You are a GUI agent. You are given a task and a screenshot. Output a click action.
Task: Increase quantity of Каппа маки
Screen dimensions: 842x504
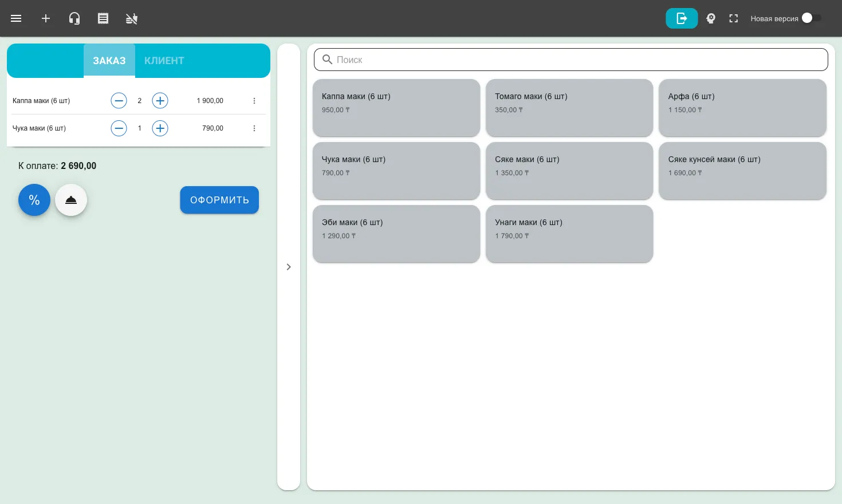160,101
